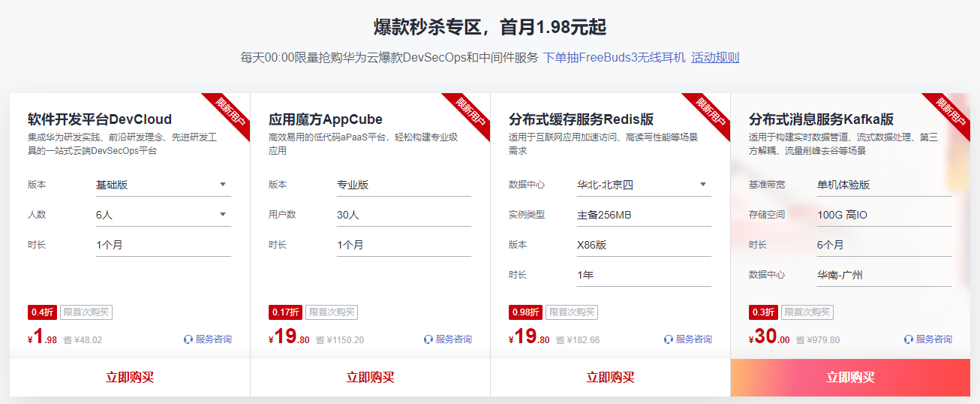Click AppCube 时长 field 1个月
980x404 pixels.
[x=404, y=245]
